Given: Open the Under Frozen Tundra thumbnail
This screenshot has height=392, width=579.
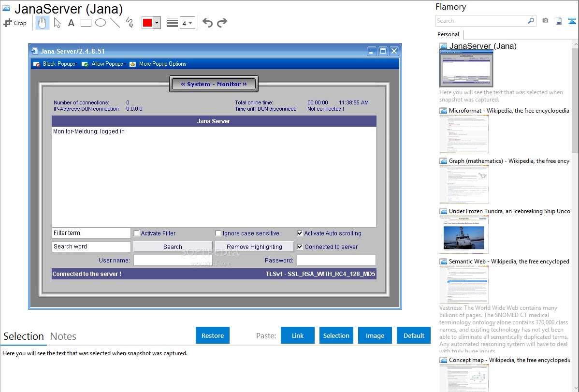Looking at the screenshot, I should tap(464, 234).
